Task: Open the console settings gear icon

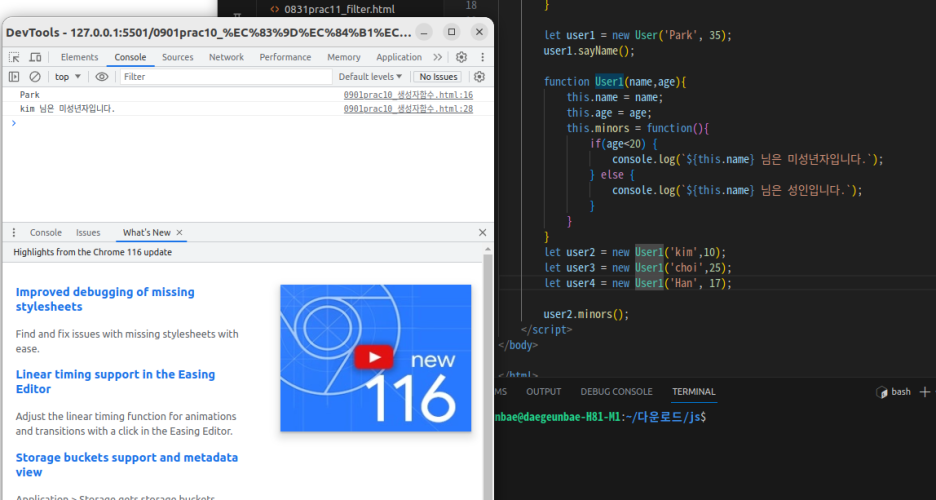Action: point(479,76)
